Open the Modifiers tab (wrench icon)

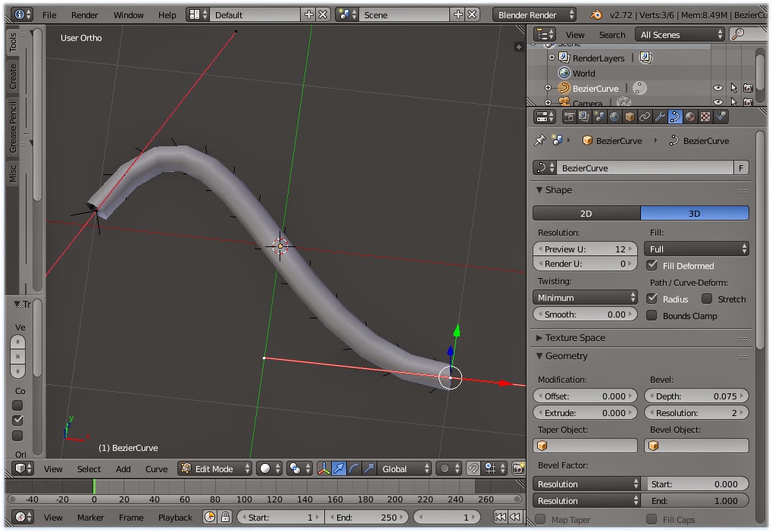(661, 116)
